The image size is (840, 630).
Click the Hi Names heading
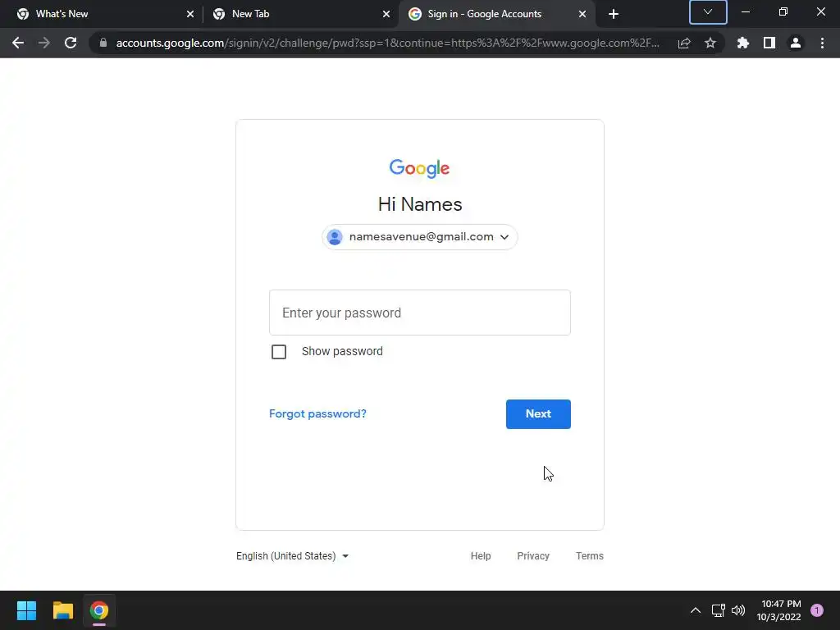(420, 204)
